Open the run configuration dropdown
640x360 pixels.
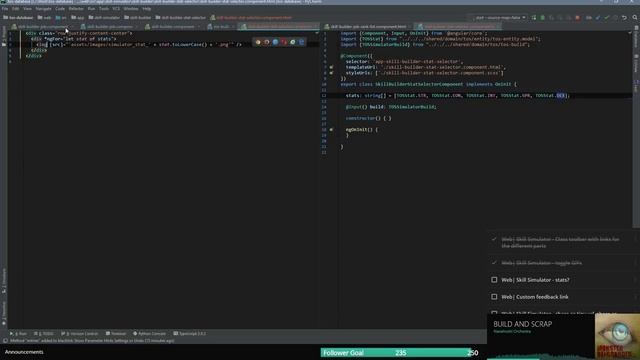[x=500, y=18]
